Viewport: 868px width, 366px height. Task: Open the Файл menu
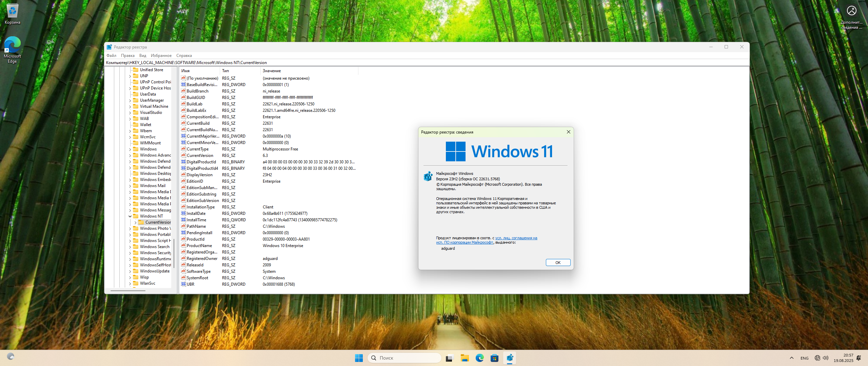click(111, 56)
